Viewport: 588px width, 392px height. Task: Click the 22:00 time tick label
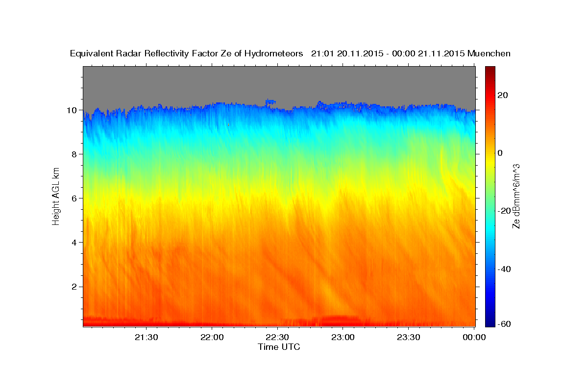(212, 338)
